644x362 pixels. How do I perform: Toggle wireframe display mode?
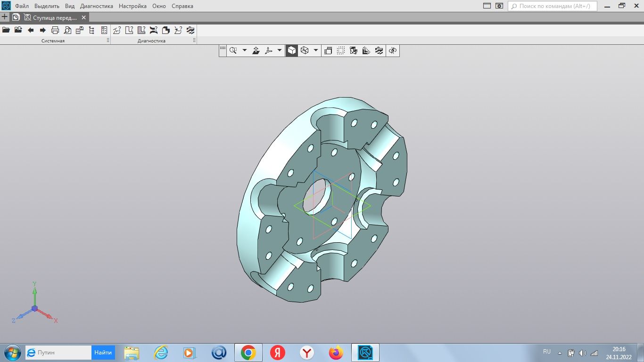pos(305,50)
